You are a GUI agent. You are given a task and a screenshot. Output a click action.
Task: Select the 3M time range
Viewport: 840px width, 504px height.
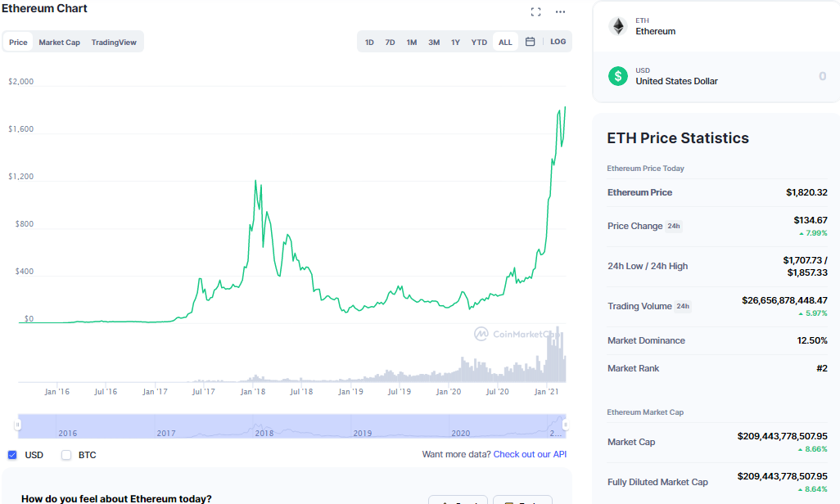click(x=434, y=43)
